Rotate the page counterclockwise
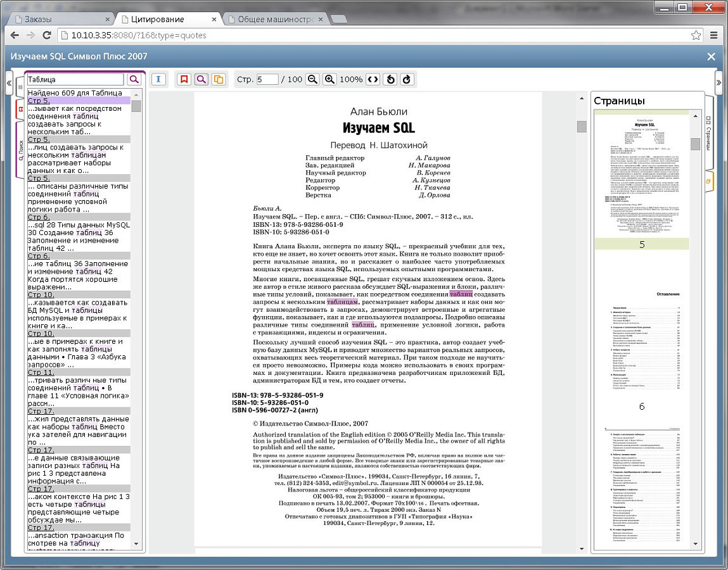Image resolution: width=728 pixels, height=570 pixels. (x=390, y=79)
